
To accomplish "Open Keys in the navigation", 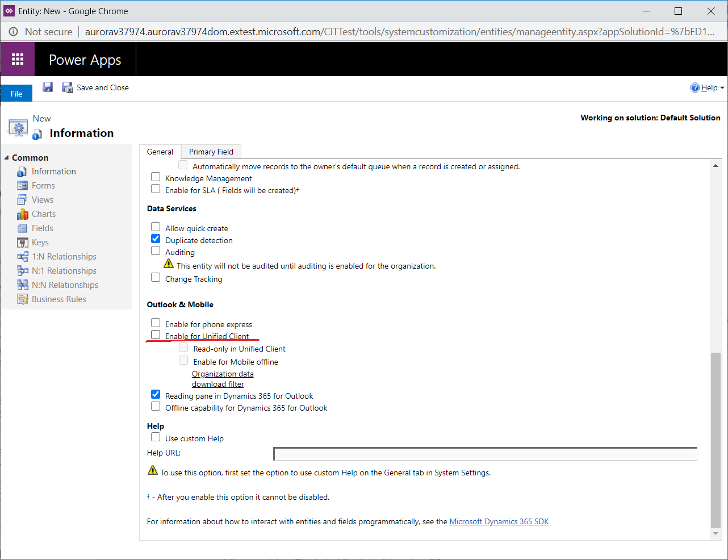I will click(40, 243).
